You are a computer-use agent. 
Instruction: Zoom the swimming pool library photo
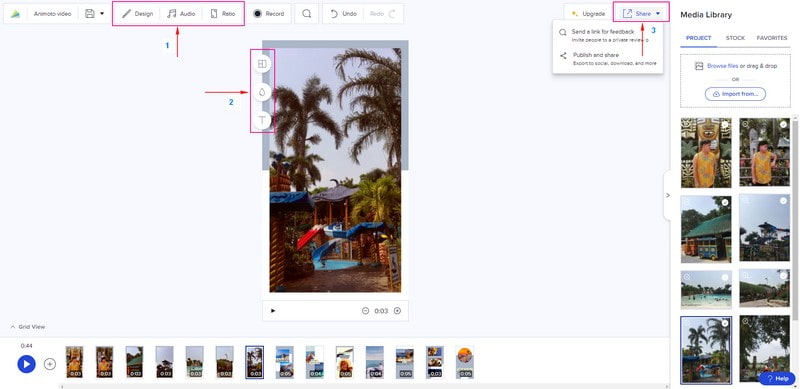coord(687,277)
